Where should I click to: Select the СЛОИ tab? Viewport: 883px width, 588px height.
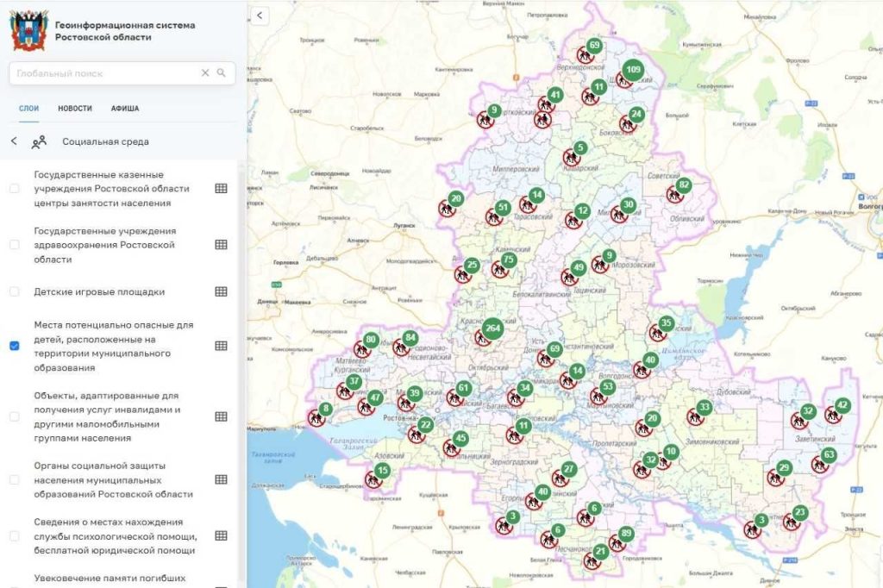pos(28,108)
